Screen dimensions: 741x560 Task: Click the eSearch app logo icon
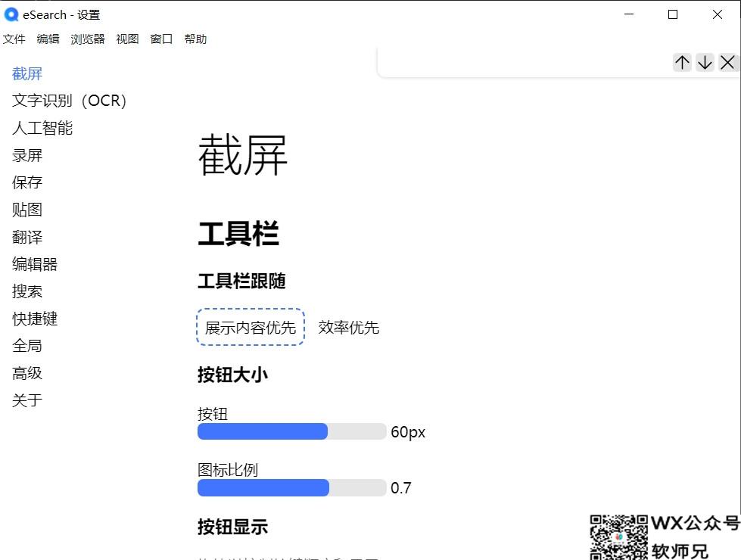(11, 14)
